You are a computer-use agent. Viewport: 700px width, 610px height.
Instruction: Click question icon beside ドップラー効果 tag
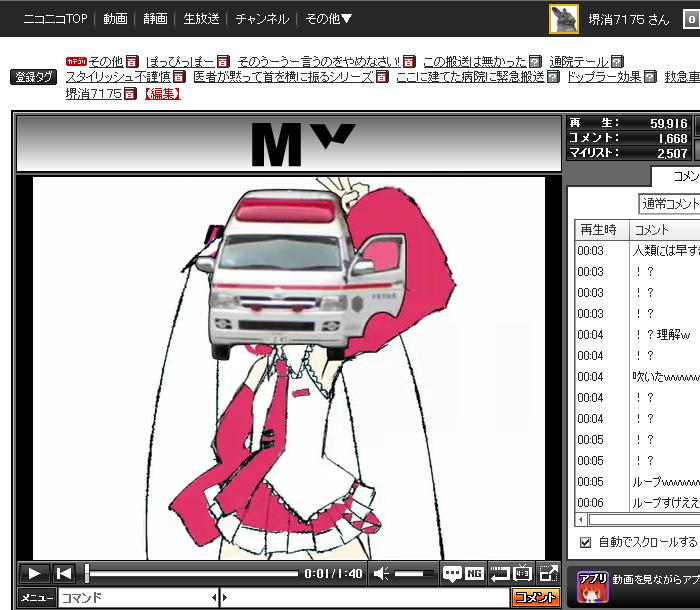click(x=650, y=77)
